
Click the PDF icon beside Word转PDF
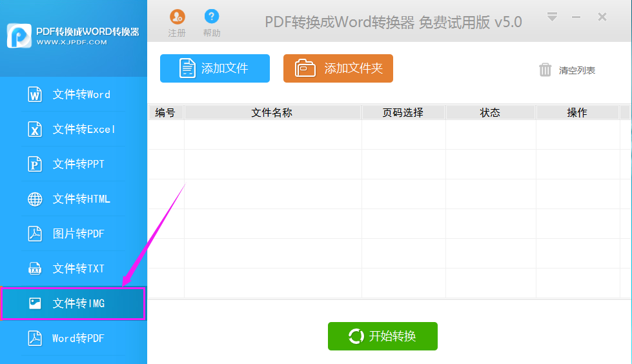tap(35, 338)
